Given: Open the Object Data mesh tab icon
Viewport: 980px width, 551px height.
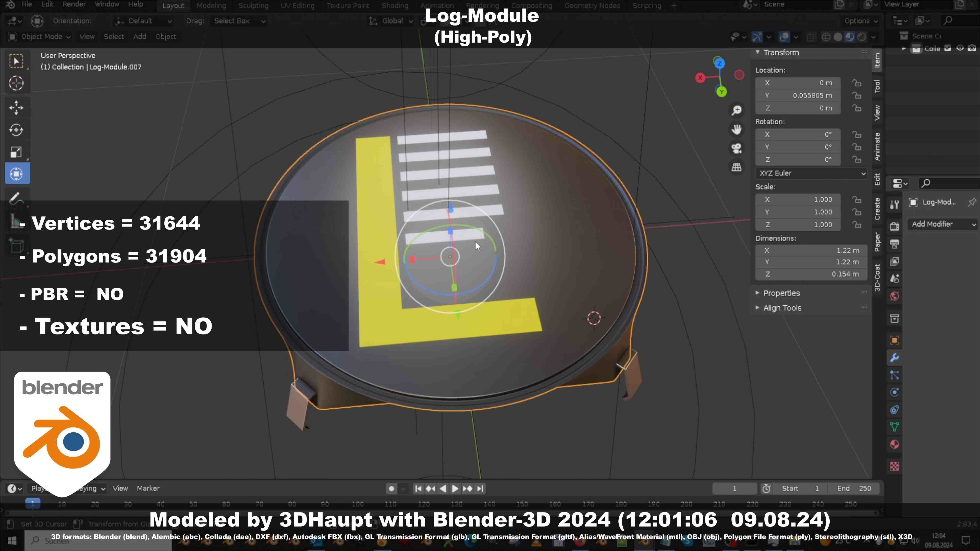Looking at the screenshot, I should click(895, 427).
